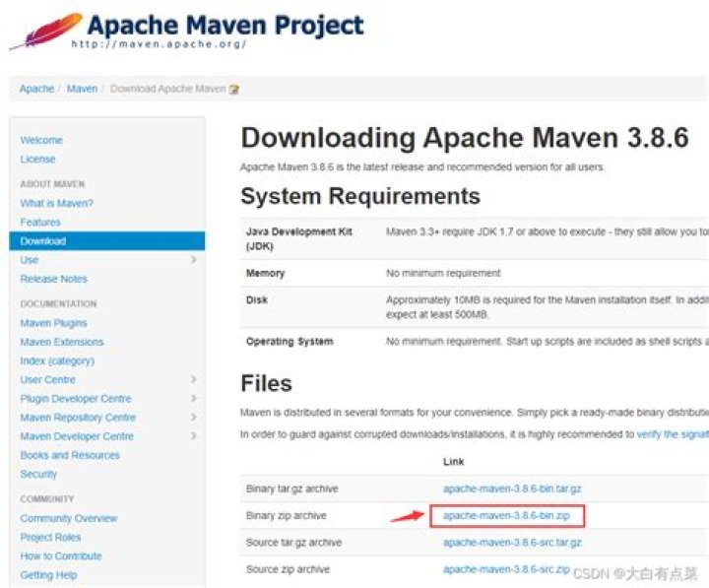Open Plugin Developer Centre link
Screen dimensions: 709x588
pyautogui.click(x=76, y=399)
